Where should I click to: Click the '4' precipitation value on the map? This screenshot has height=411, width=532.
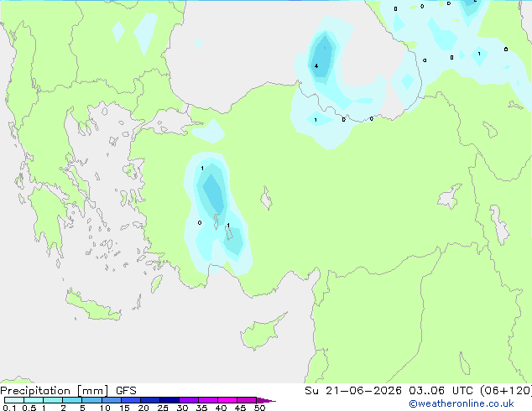point(316,65)
